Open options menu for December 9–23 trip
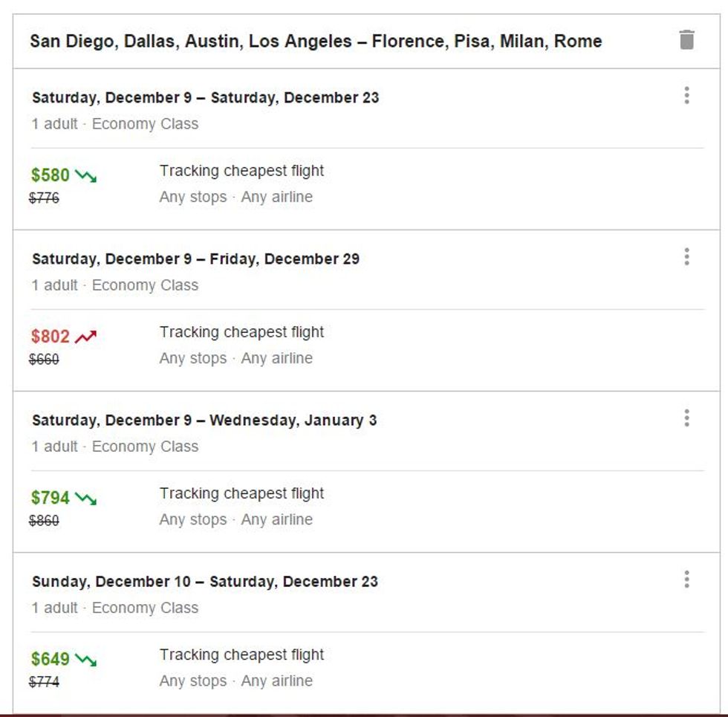This screenshot has width=728, height=717. click(x=686, y=96)
